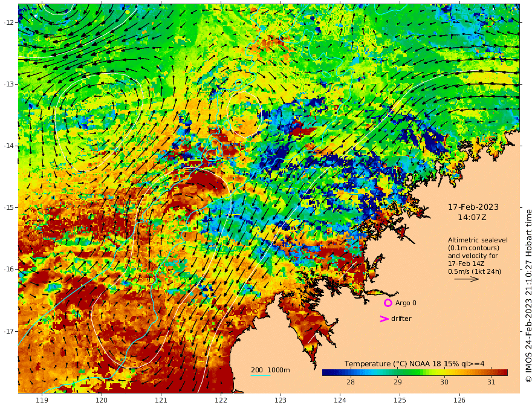Click the temperature color bar

coord(415,373)
